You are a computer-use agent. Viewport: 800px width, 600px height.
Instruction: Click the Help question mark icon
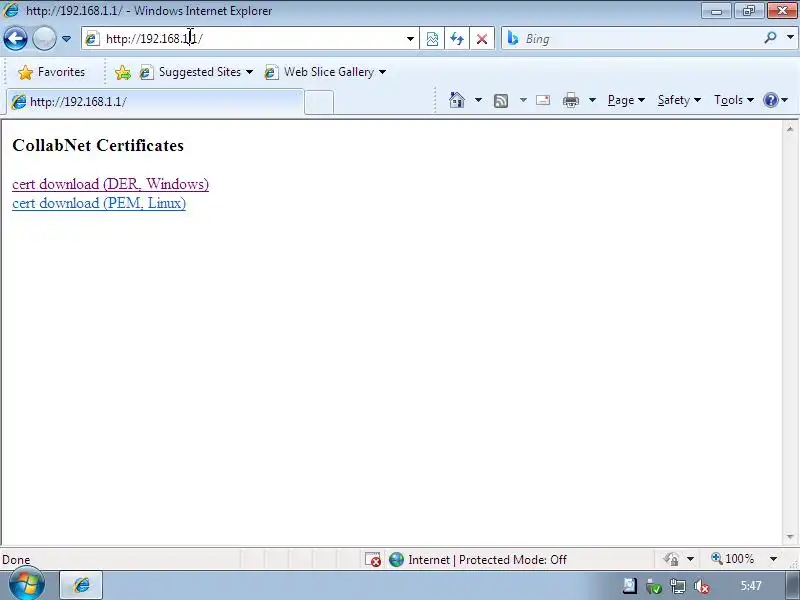(x=770, y=100)
